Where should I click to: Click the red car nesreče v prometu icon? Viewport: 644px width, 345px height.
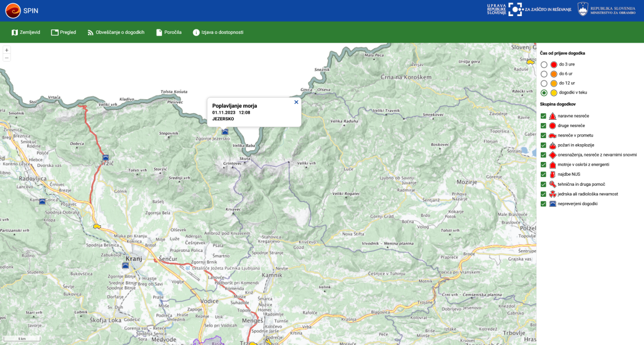[552, 135]
